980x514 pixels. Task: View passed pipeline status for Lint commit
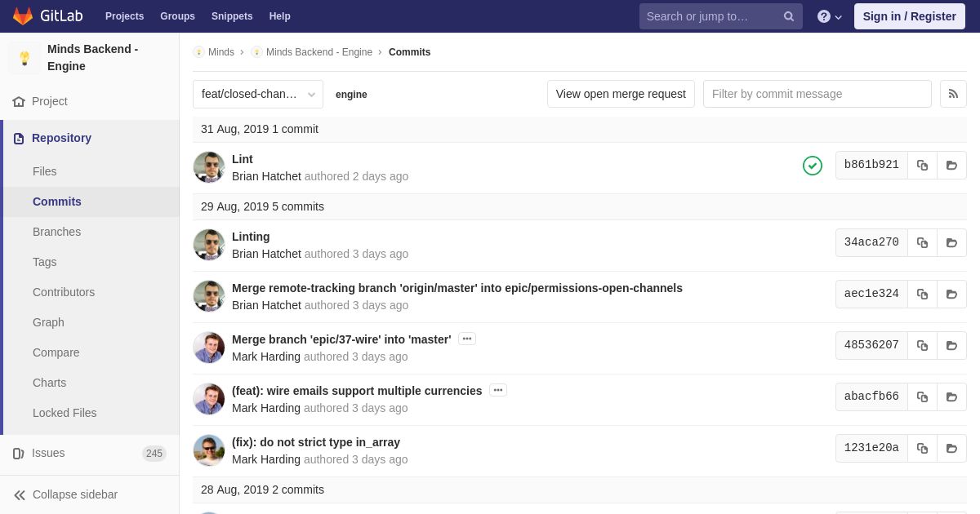pos(813,166)
